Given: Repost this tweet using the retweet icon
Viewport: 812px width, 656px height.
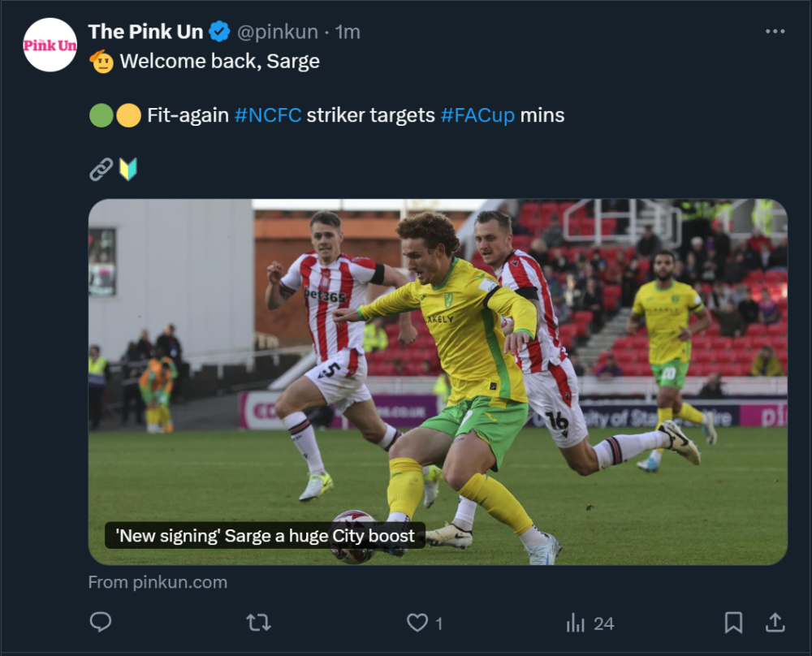Looking at the screenshot, I should 258,623.
